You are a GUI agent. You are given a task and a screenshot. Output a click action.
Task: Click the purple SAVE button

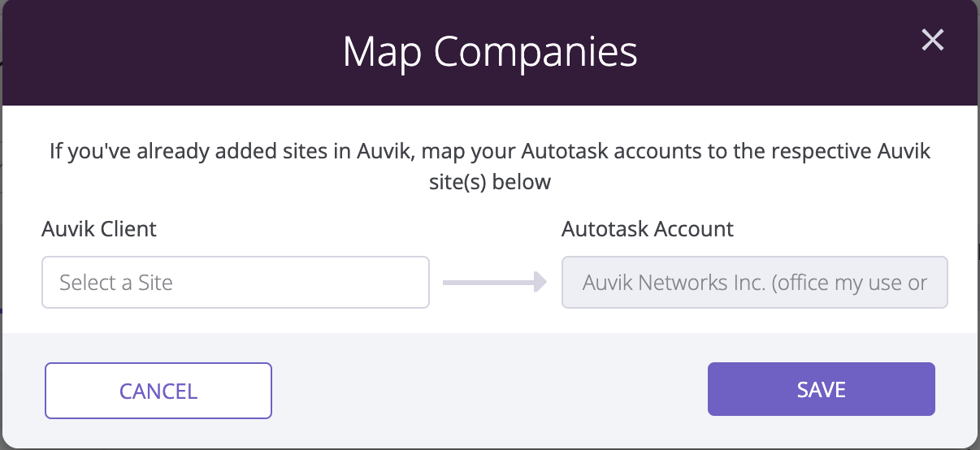(822, 389)
